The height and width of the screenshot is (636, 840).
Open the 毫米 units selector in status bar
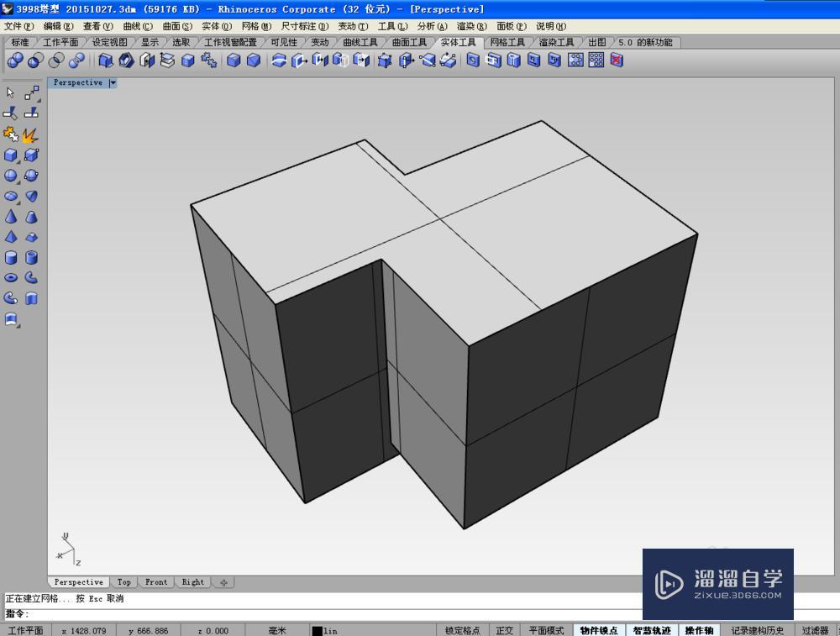point(277,631)
